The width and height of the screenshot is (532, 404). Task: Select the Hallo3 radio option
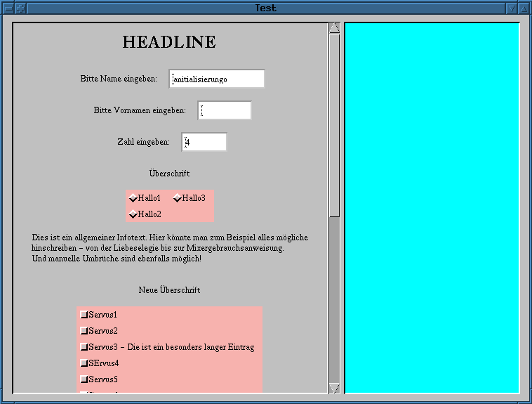point(178,198)
